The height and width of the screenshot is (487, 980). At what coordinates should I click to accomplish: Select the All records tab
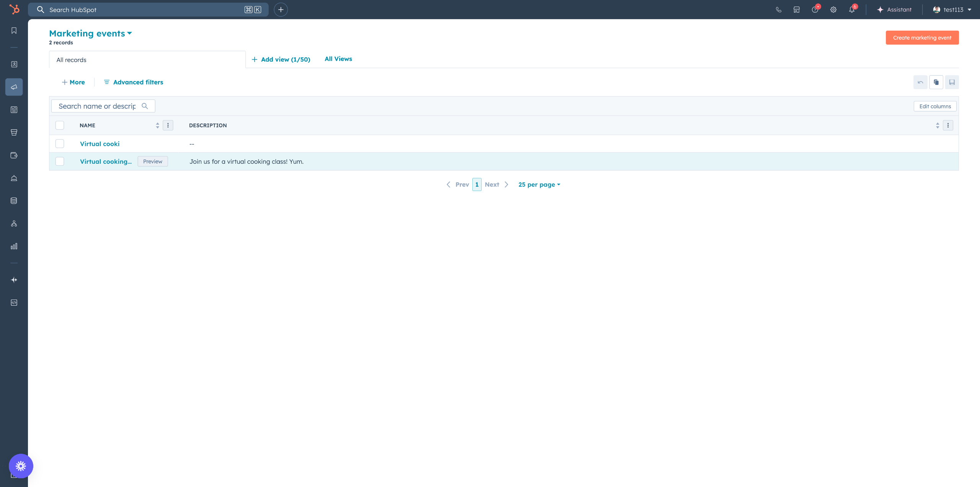pyautogui.click(x=72, y=60)
